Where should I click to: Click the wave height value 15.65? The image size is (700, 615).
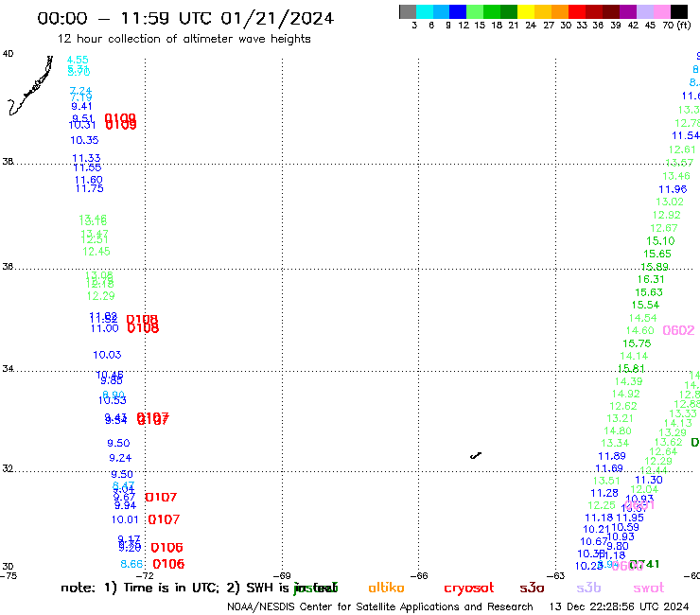click(657, 254)
